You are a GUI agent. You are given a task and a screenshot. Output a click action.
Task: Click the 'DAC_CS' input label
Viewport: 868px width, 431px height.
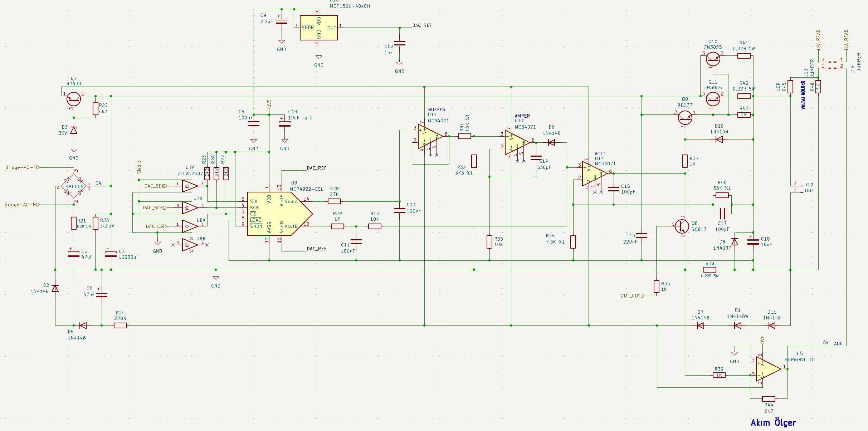156,226
